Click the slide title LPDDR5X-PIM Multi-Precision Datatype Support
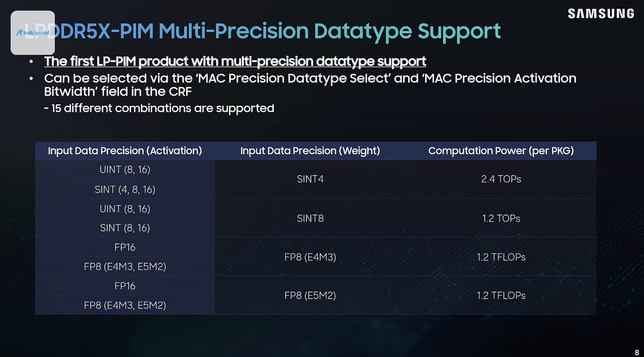The width and height of the screenshot is (644, 357). point(262,31)
